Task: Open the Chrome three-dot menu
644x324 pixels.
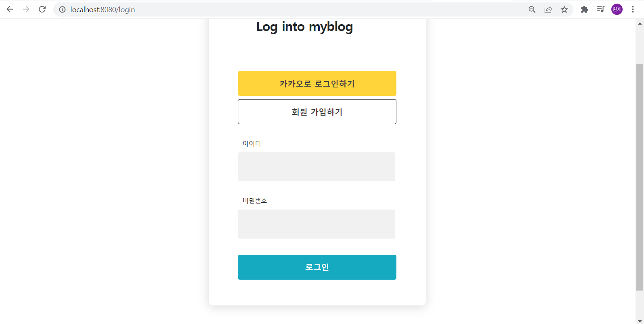Action: tap(633, 9)
